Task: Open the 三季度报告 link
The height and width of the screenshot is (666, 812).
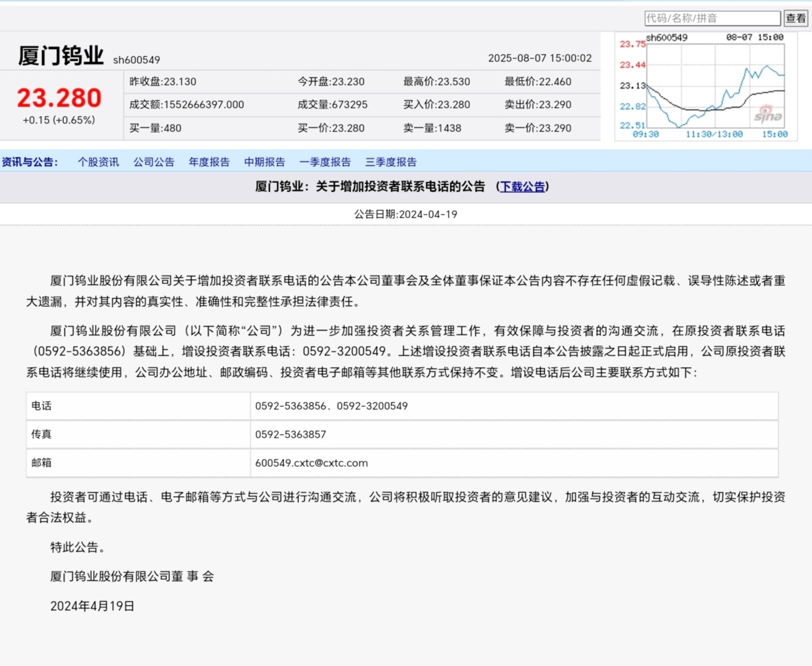Action: (391, 162)
